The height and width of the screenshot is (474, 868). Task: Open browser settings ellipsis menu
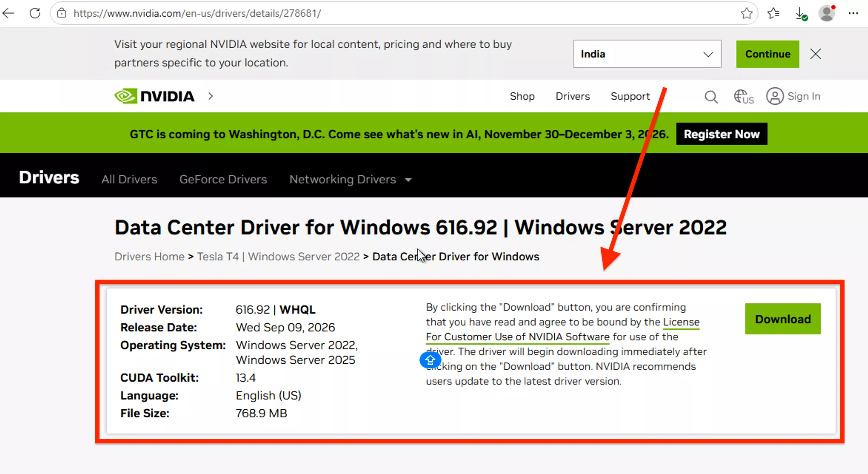point(853,13)
